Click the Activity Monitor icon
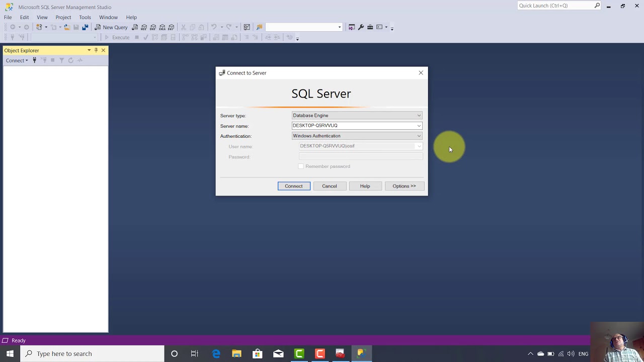Screen dimensions: 644x362 tap(247, 27)
